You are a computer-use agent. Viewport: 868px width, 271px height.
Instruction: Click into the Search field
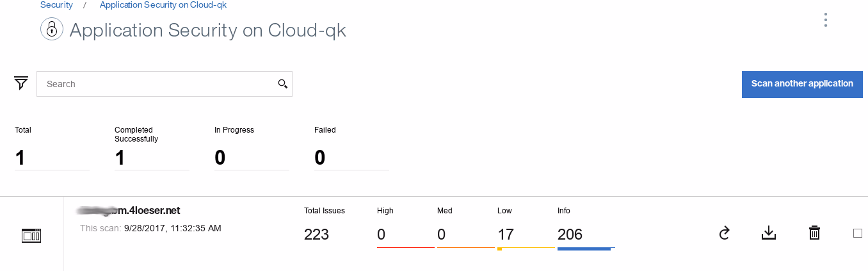click(x=157, y=84)
